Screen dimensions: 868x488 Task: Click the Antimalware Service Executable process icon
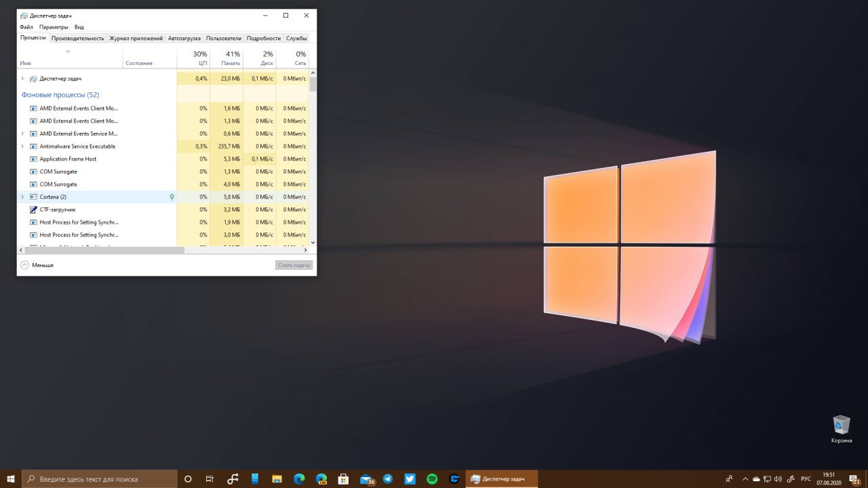pos(33,146)
